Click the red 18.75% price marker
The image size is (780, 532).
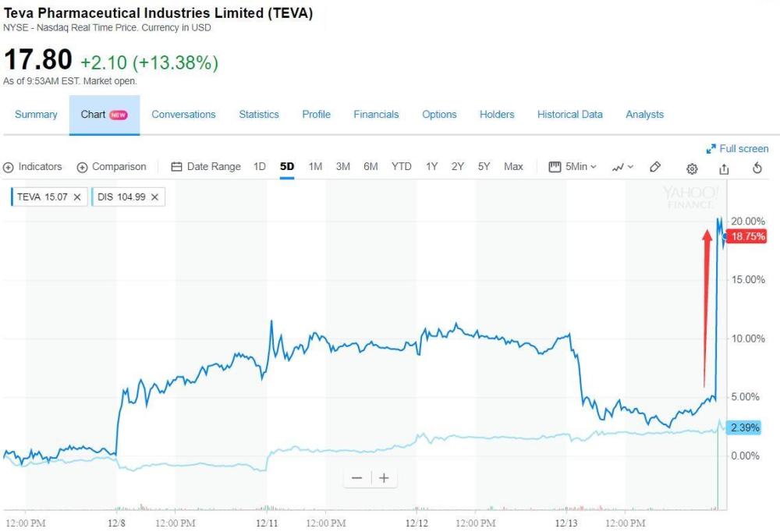(x=746, y=236)
